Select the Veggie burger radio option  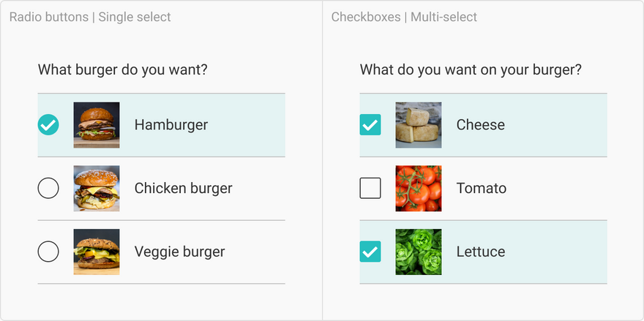48,252
